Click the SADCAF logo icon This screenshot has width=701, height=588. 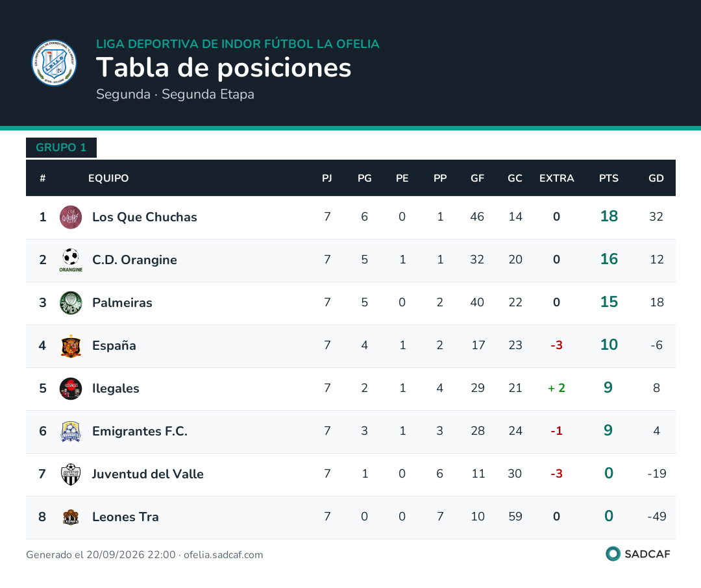[613, 554]
